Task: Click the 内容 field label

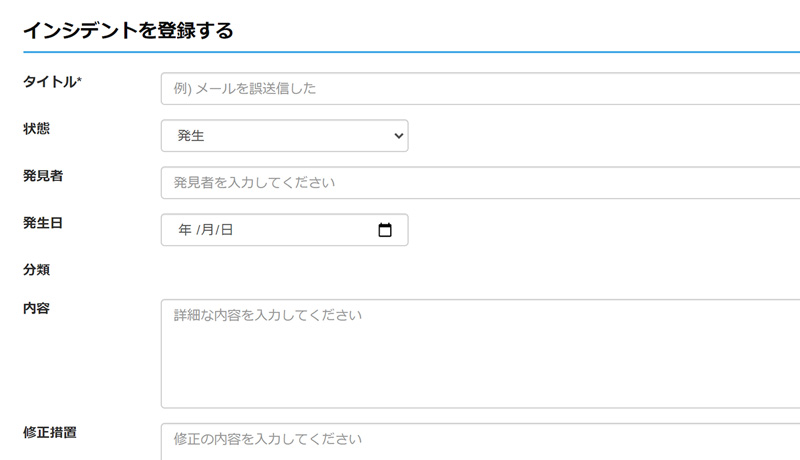Action: [36, 309]
